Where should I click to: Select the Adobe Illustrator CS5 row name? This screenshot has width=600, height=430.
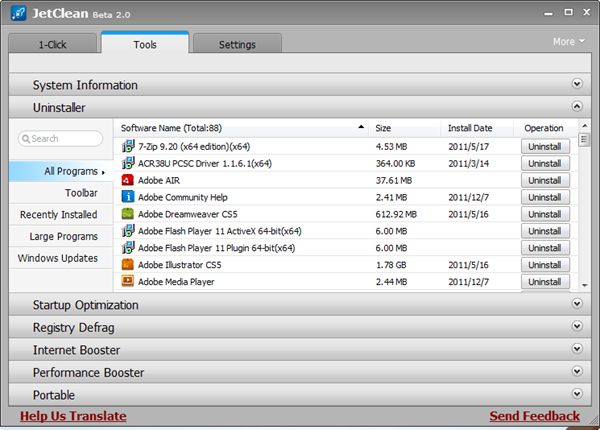(179, 265)
